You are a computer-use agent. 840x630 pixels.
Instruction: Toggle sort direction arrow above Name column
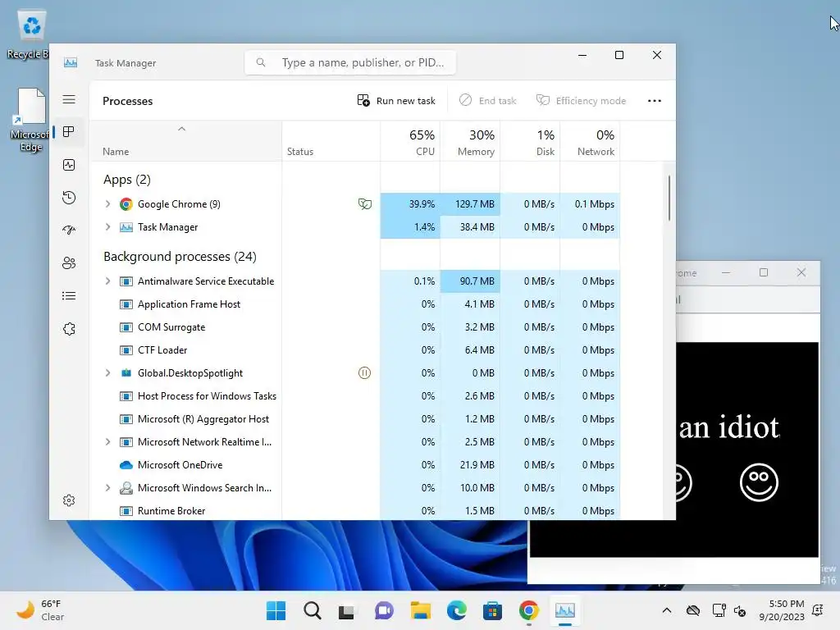[181, 129]
